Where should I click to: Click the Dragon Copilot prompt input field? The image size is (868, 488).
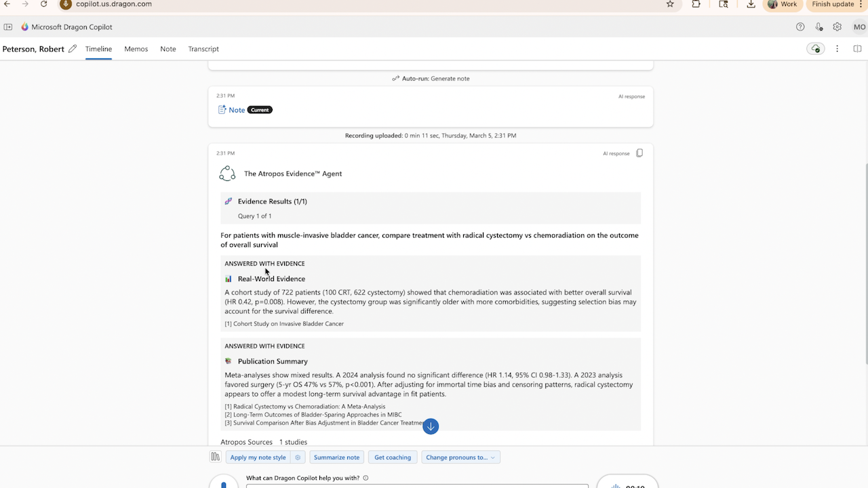pos(417,486)
